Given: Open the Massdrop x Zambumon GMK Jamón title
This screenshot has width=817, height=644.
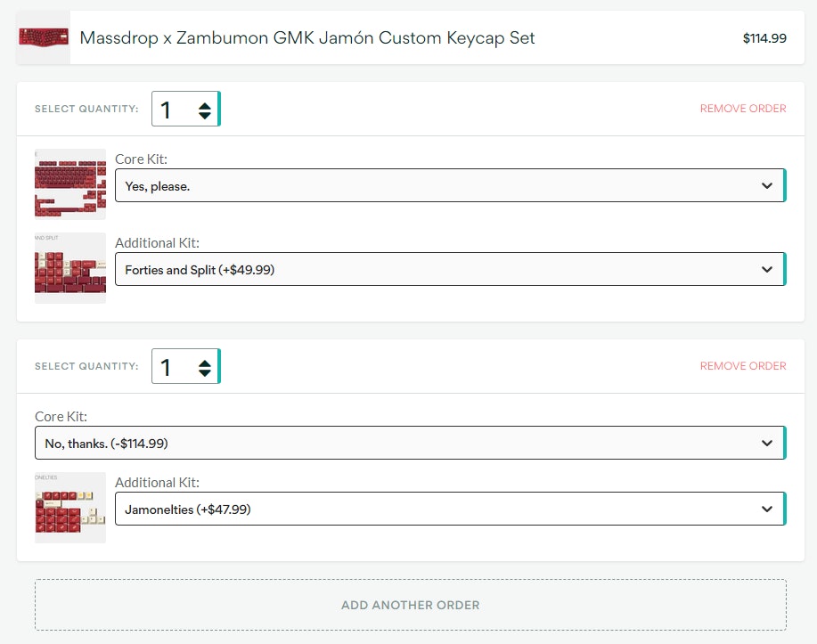Looking at the screenshot, I should point(307,37).
